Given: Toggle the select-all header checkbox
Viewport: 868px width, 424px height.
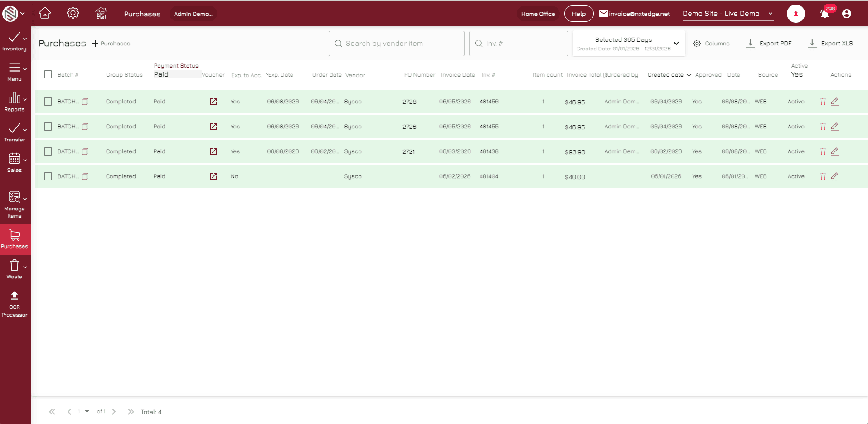Looking at the screenshot, I should click(x=48, y=74).
